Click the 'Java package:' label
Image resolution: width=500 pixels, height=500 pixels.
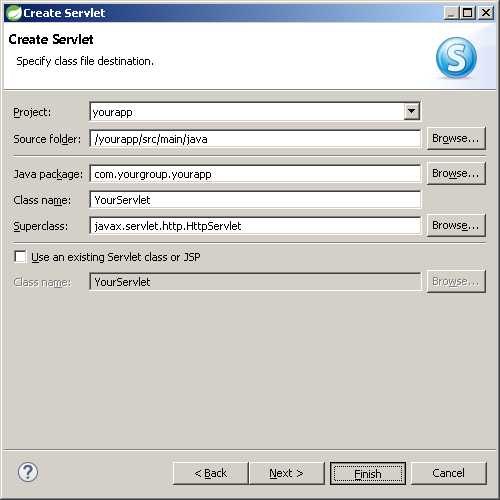(x=48, y=174)
